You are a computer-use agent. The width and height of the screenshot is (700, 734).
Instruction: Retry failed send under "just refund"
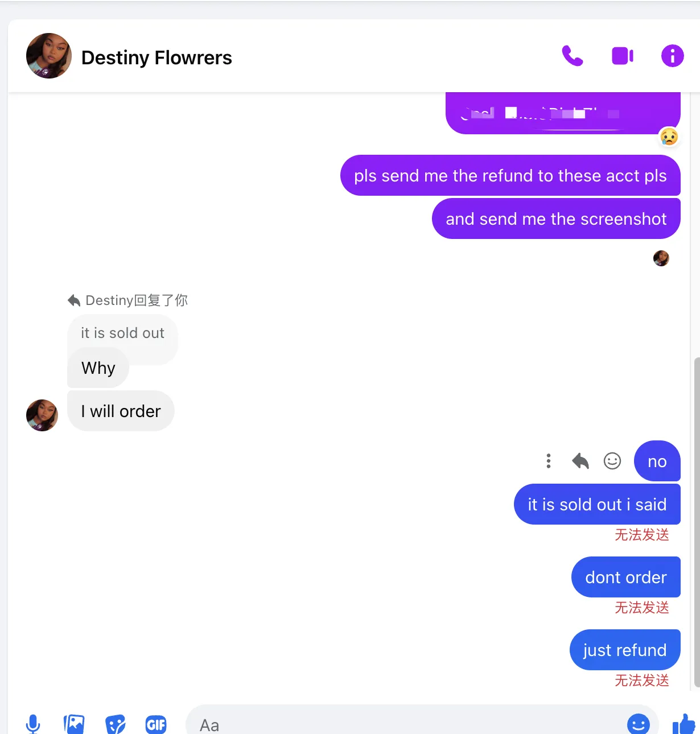coord(642,681)
